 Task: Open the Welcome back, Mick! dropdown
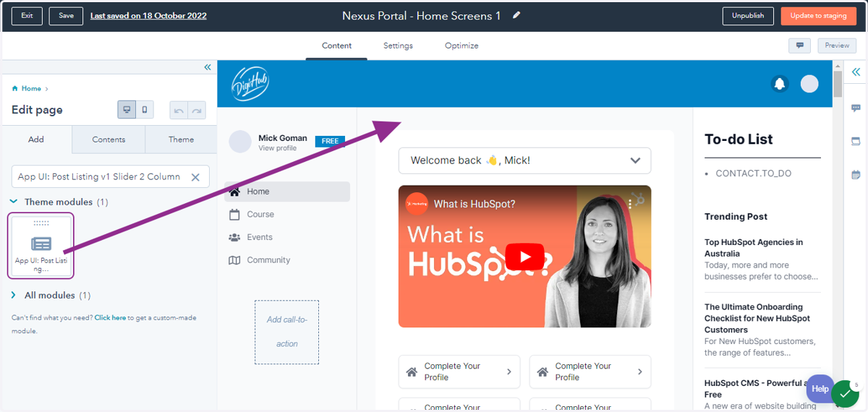(524, 160)
